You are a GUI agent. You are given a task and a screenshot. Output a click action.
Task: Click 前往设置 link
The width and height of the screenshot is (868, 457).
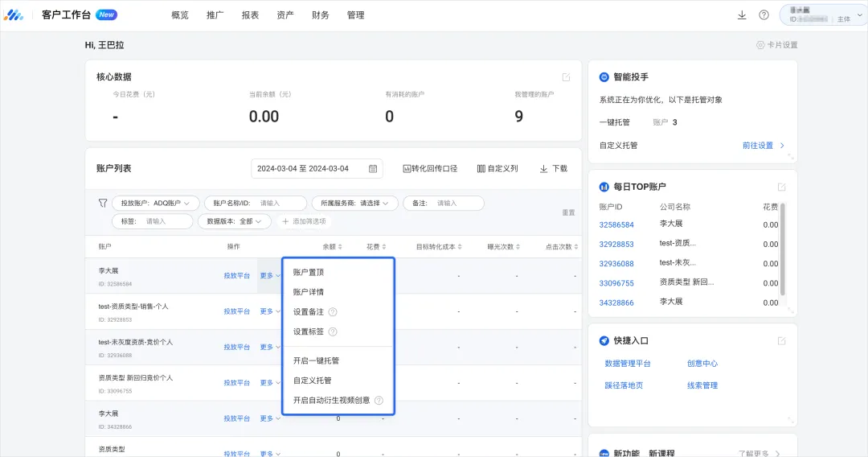coord(763,146)
